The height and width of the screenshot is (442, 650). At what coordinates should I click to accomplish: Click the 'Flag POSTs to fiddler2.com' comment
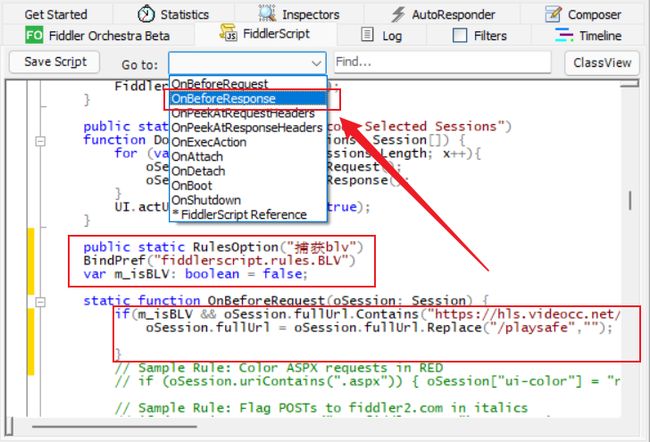tap(321, 408)
